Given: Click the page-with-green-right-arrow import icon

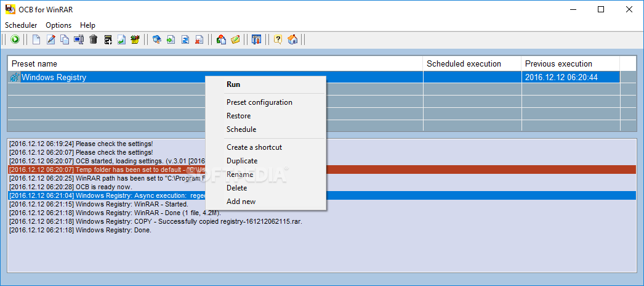Looking at the screenshot, I should 171,39.
